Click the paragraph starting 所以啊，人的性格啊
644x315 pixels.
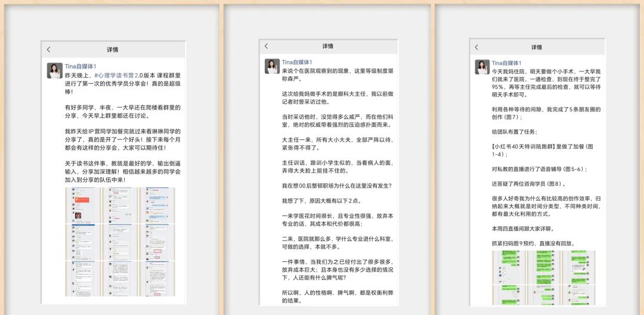(x=338, y=297)
